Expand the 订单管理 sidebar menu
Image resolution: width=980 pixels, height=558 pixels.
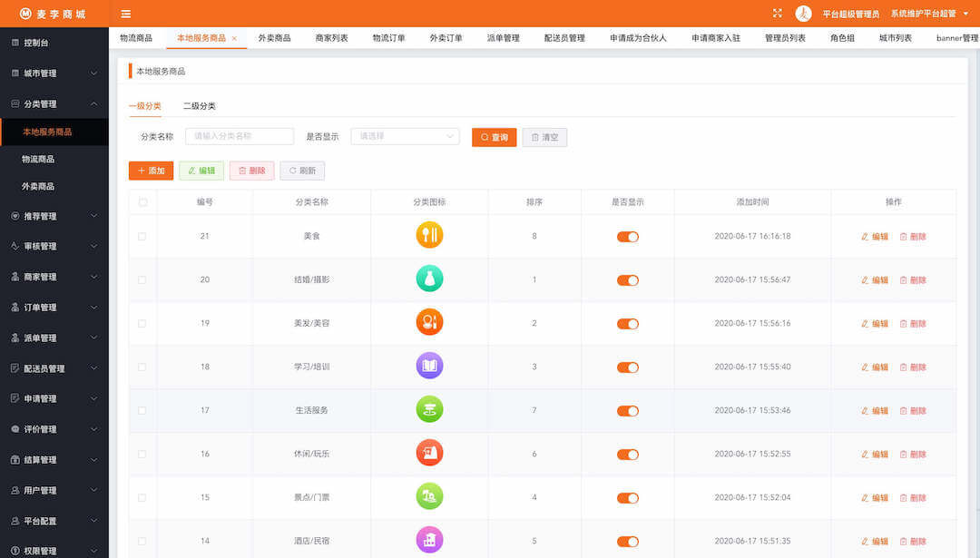click(x=54, y=308)
